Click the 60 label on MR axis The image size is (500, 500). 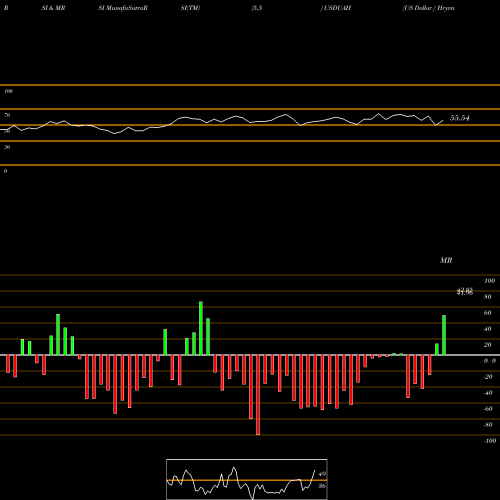(x=487, y=313)
